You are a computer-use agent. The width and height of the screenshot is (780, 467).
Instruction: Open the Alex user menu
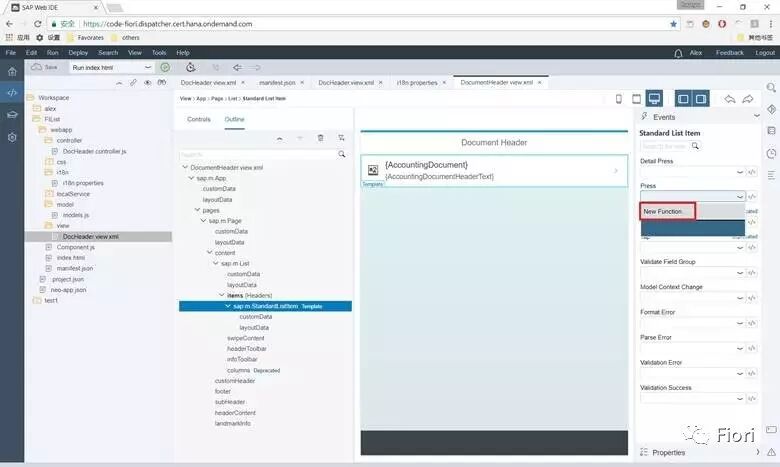695,53
